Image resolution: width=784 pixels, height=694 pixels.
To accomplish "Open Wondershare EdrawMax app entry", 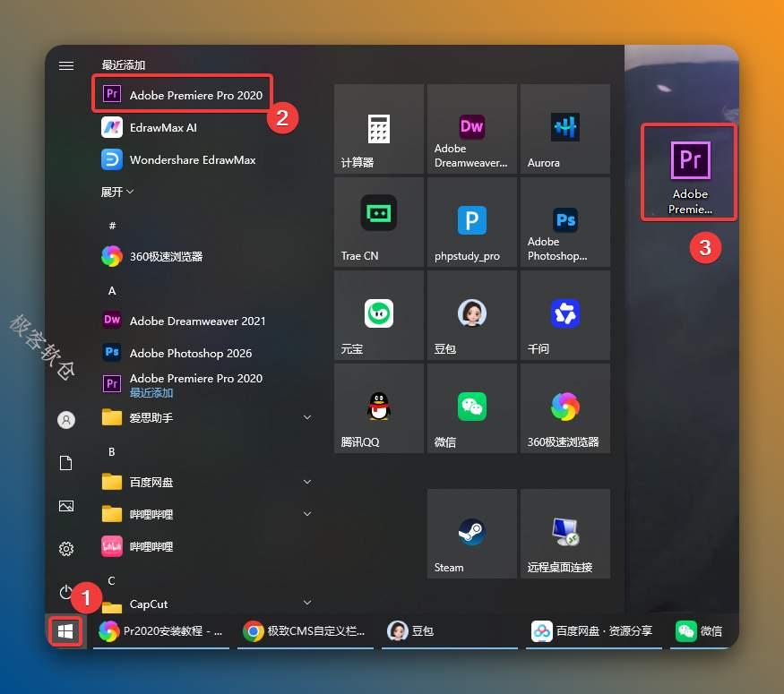I will [x=206, y=160].
